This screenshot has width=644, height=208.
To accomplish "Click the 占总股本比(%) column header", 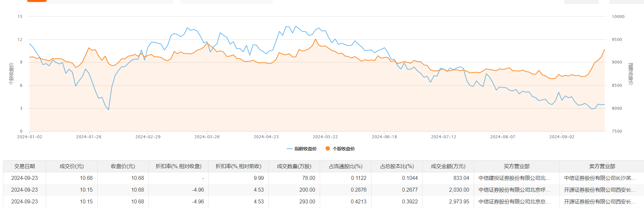I will (x=397, y=166).
